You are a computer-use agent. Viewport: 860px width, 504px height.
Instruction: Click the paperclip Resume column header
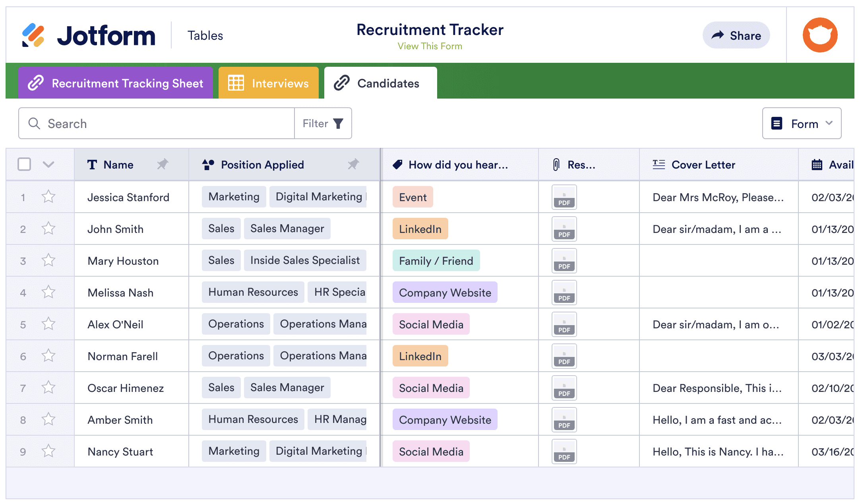574,165
